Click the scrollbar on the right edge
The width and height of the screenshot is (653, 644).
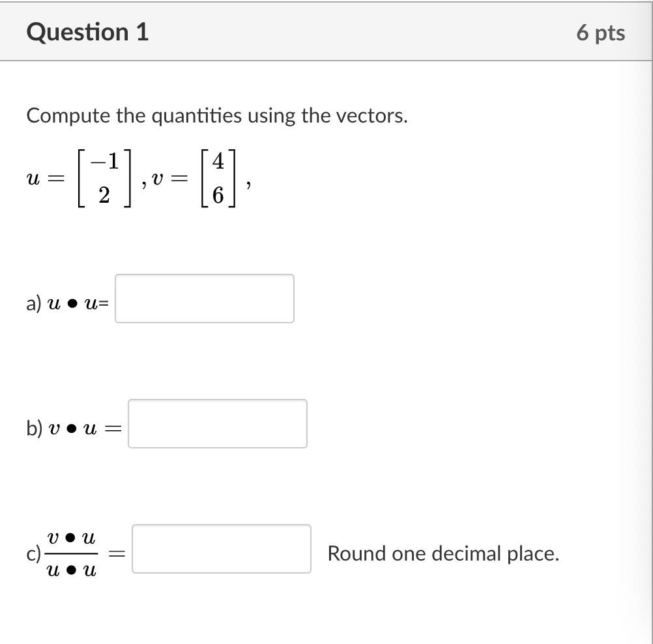649,322
